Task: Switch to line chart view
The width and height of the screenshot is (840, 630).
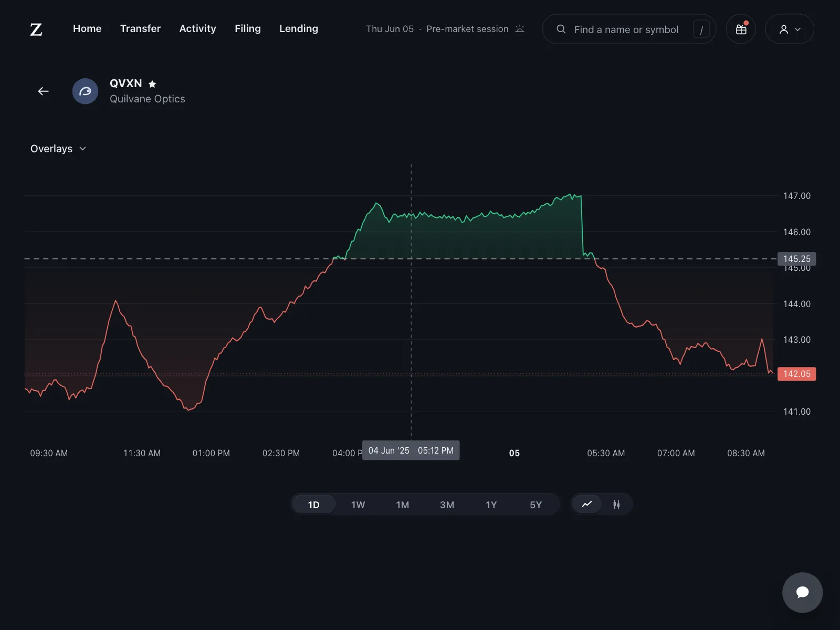Action: click(x=587, y=505)
